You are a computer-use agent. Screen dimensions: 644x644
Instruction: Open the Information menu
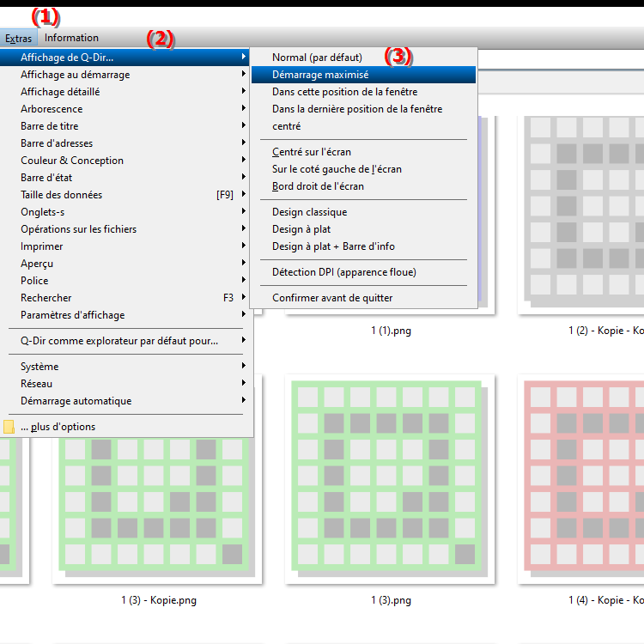(x=71, y=38)
